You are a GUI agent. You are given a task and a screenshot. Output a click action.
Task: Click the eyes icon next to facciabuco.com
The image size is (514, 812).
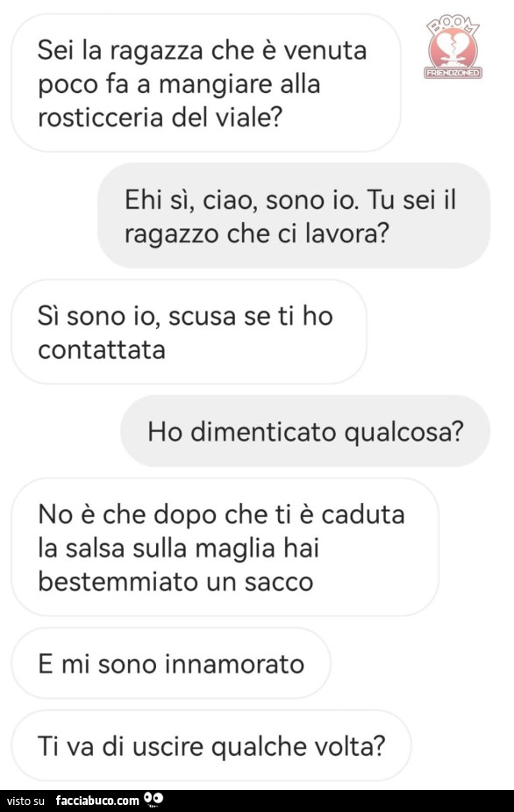point(153,800)
